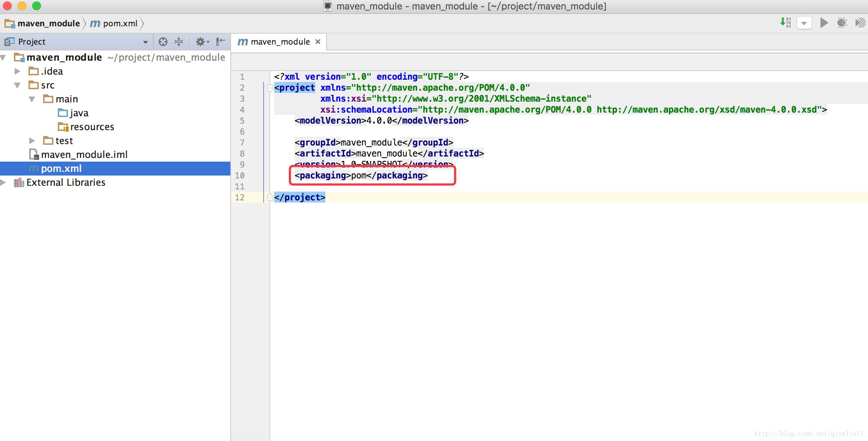Collapse the main folder
This screenshot has height=441, width=868.
click(32, 99)
